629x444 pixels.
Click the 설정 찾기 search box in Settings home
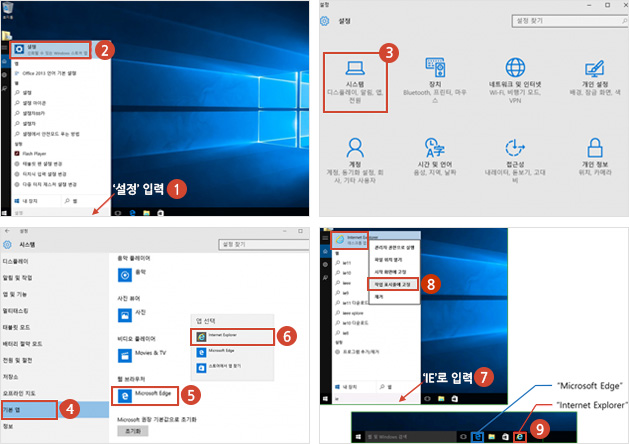(570, 21)
